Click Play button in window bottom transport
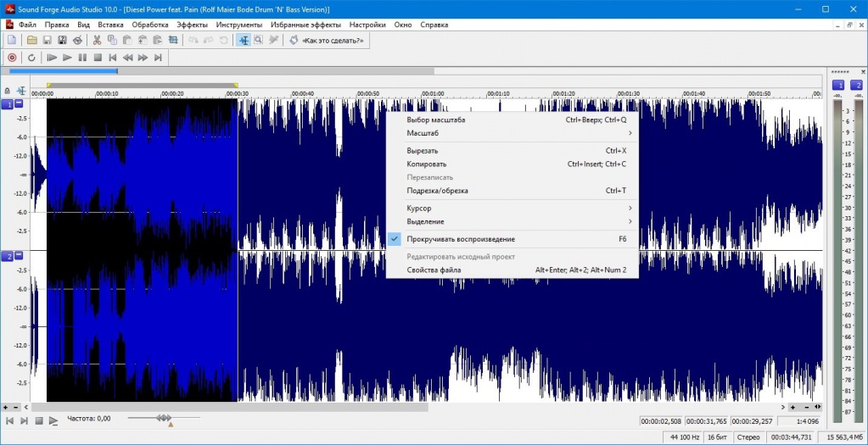The width and height of the screenshot is (868, 445). [x=53, y=421]
